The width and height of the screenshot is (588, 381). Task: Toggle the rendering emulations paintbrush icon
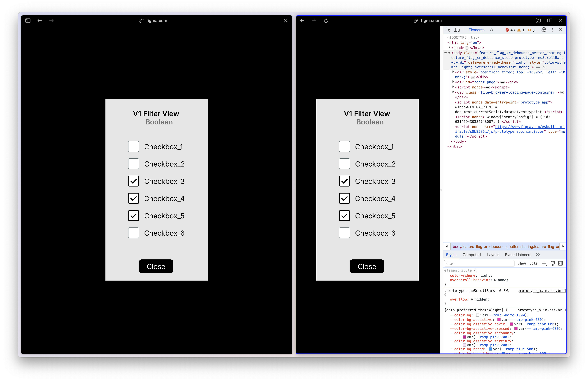553,263
